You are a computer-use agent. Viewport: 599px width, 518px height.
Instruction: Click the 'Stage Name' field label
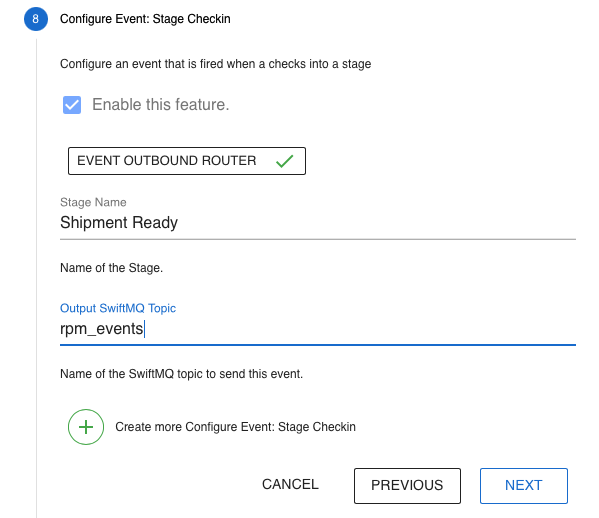93,202
